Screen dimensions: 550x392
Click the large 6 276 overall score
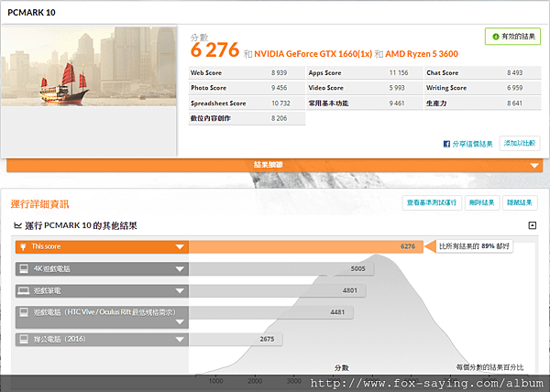[x=214, y=50]
